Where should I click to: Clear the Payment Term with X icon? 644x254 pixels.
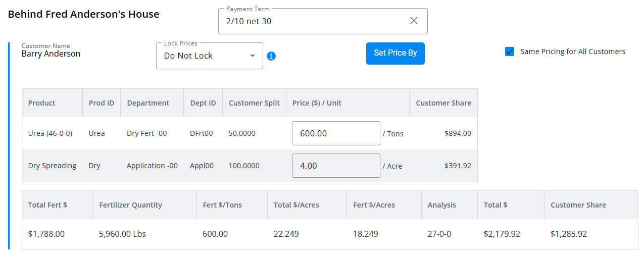point(414,21)
